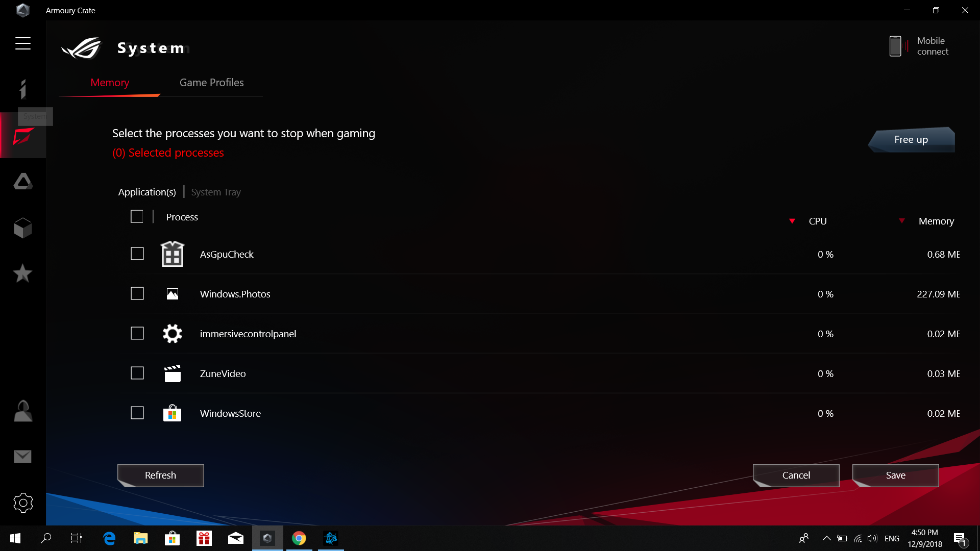Click the AsGpuCheck process icon
Screen dimensions: 980x551
point(173,254)
